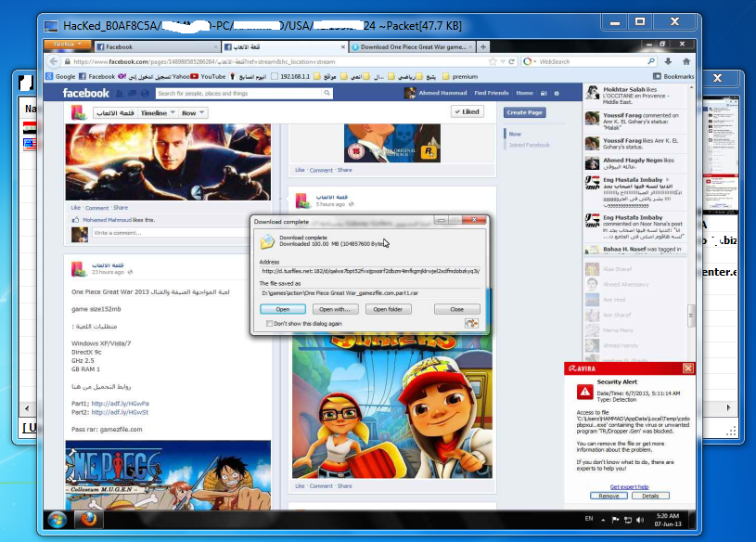Open a new Firefox tab
Viewport: 756px width, 542px height.
(482, 46)
